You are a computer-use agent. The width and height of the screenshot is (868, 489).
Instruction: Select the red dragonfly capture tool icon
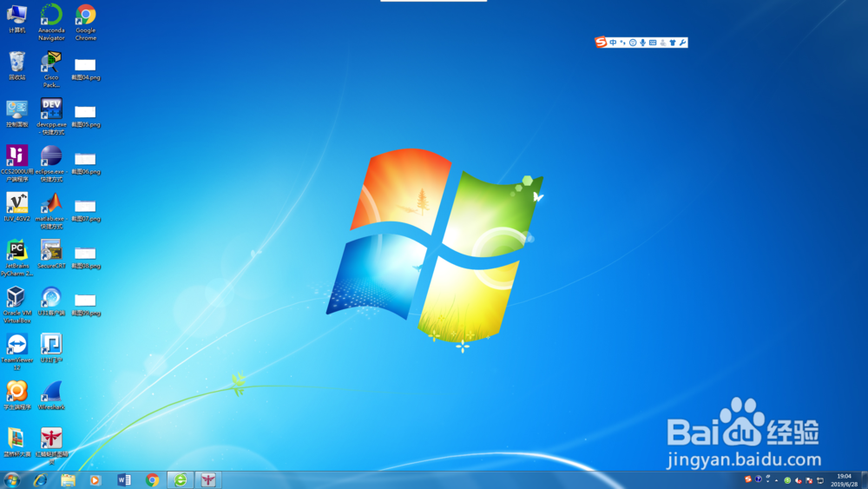(x=51, y=446)
